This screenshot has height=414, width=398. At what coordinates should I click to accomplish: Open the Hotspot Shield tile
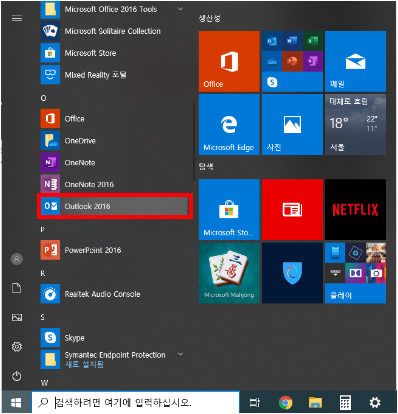(292, 273)
